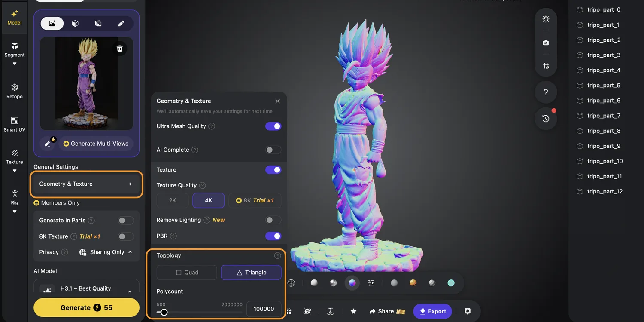Screen dimensions: 644x322
Task: Choose Quad topology
Action: tap(187, 273)
